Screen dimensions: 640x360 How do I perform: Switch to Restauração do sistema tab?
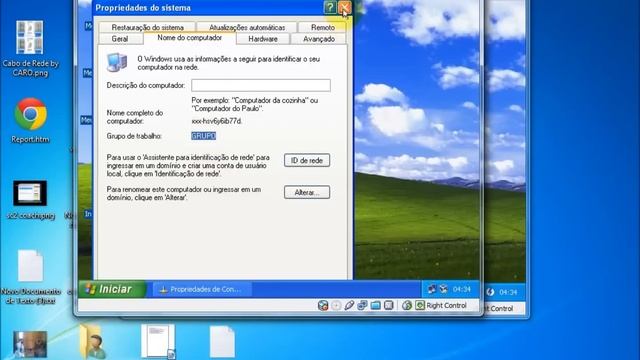[x=147, y=27]
